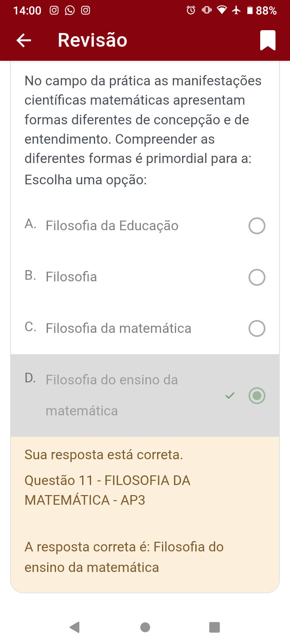
Task: Tap the bookmark icon in the header
Action: (x=268, y=40)
